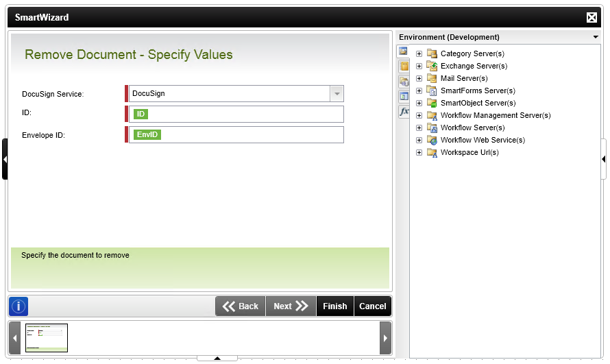
Task: Click the Category Server(s) folder icon
Action: point(432,53)
